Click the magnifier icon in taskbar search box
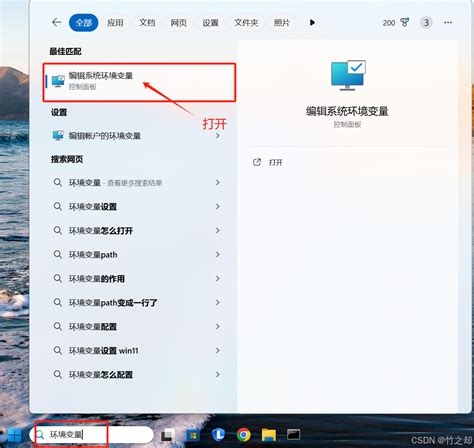The width and height of the screenshot is (474, 448). coord(40,434)
